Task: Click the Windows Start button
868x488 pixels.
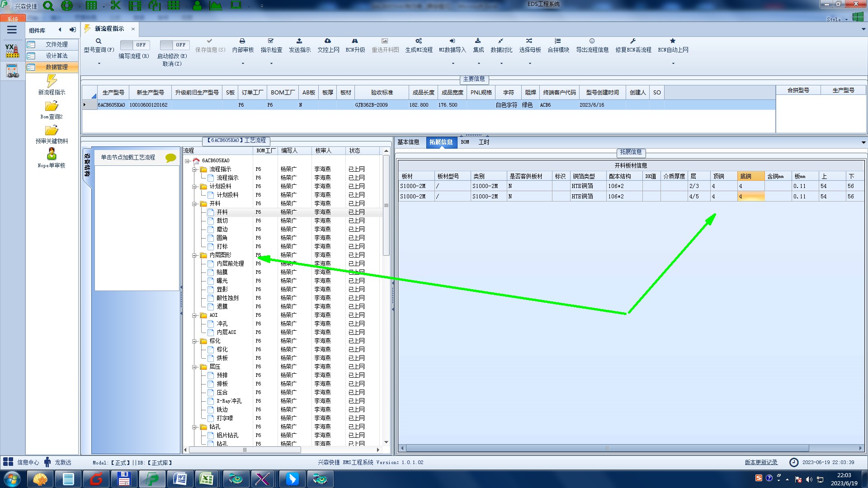Action: click(12, 479)
